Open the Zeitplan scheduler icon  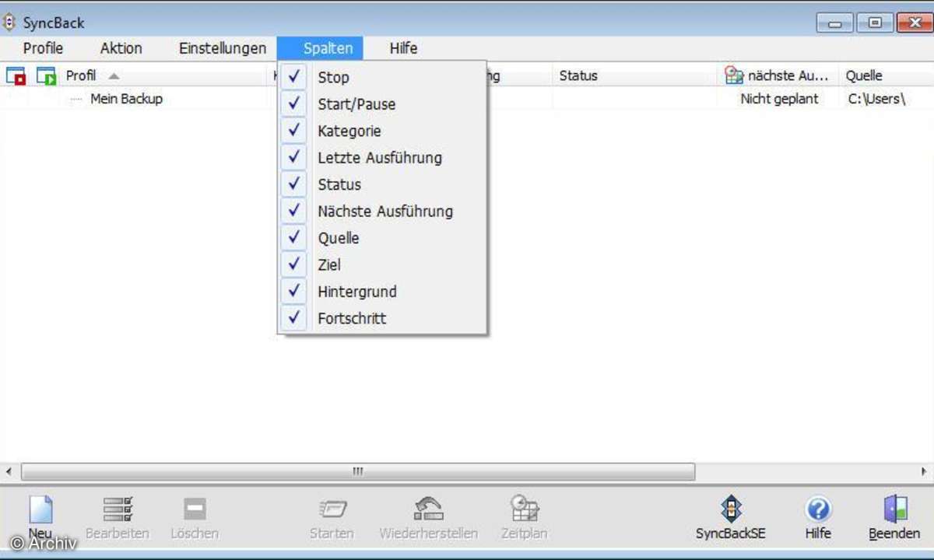(x=525, y=509)
